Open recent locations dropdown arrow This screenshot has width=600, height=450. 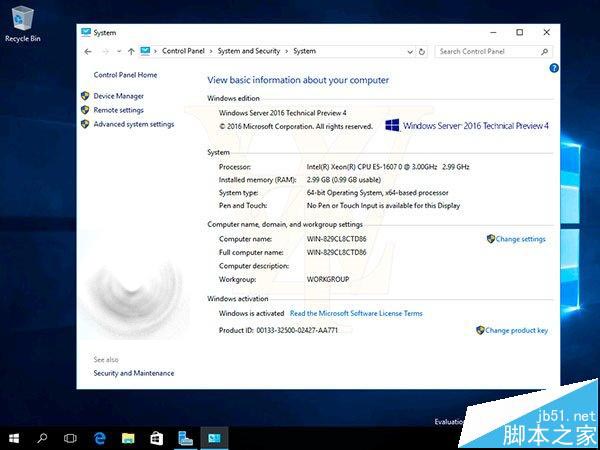click(x=119, y=51)
